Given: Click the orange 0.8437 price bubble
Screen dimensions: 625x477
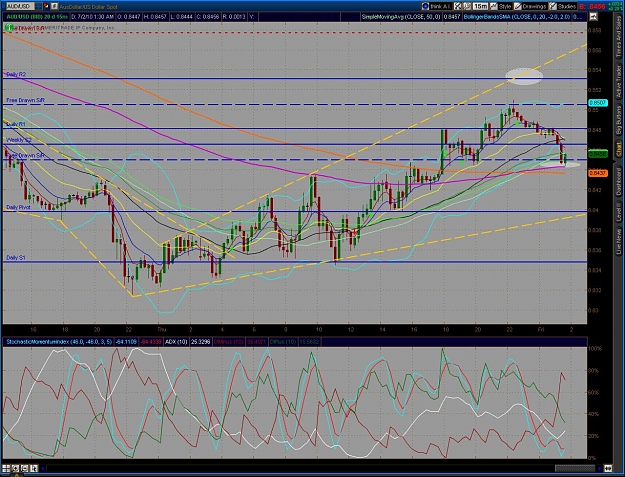Looking at the screenshot, I should [x=598, y=173].
